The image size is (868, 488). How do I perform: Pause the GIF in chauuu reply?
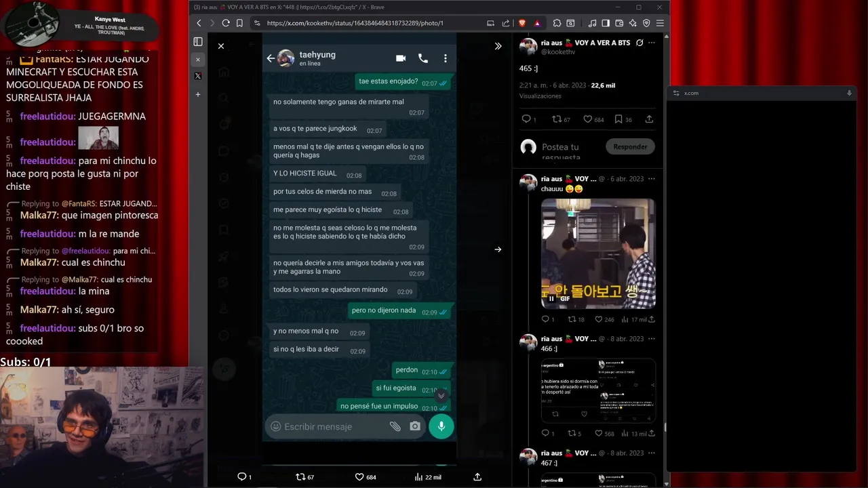[551, 299]
